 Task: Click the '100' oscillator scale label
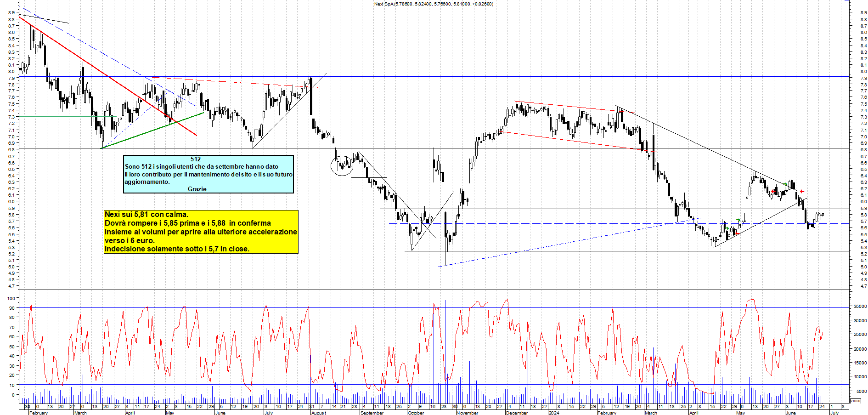11,298
